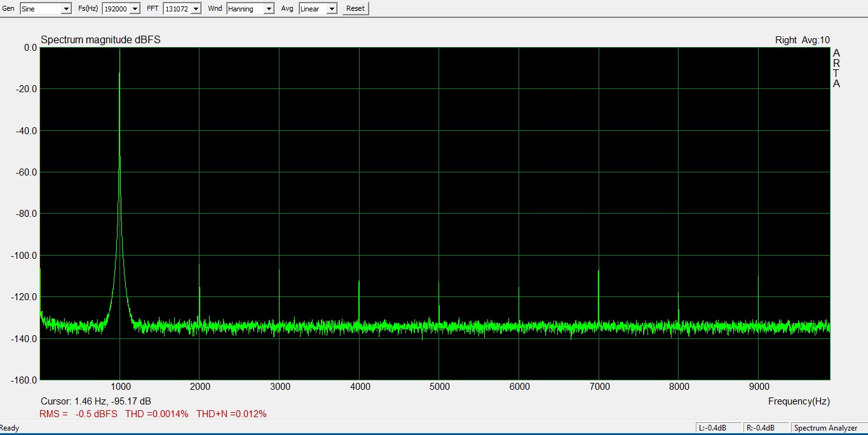The height and width of the screenshot is (435, 868).
Task: Click the FFT label
Action: [153, 8]
